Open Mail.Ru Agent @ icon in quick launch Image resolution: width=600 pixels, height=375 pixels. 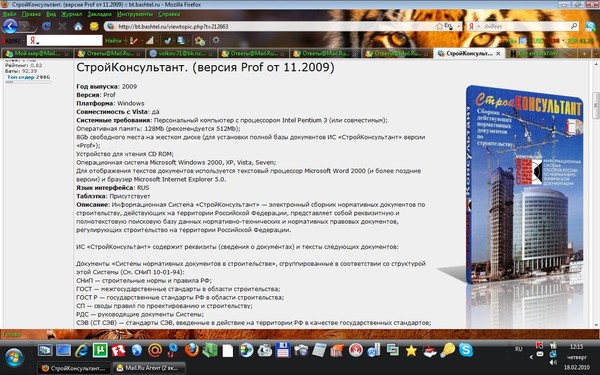tap(155, 350)
